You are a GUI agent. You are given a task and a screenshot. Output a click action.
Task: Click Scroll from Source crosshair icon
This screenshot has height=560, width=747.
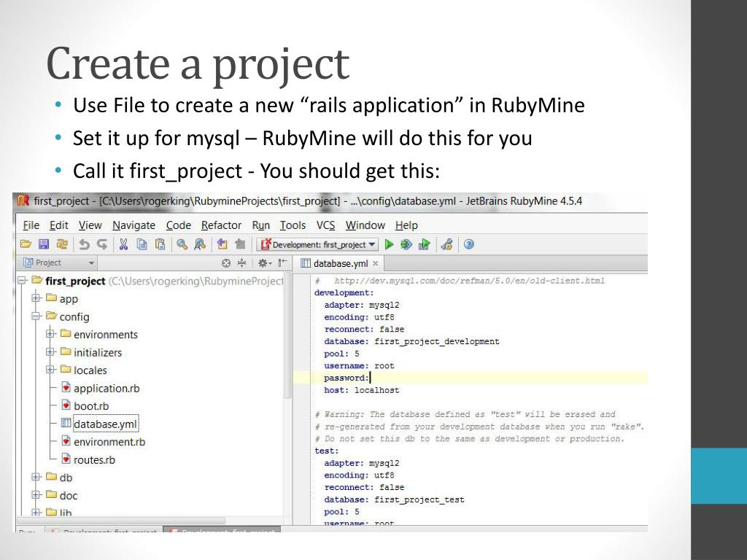pos(226,262)
